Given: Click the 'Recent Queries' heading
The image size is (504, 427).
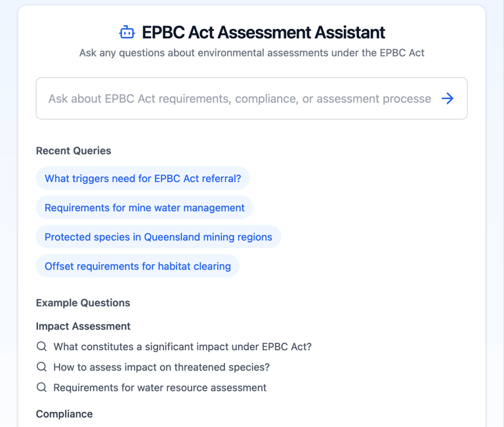Looking at the screenshot, I should [73, 150].
